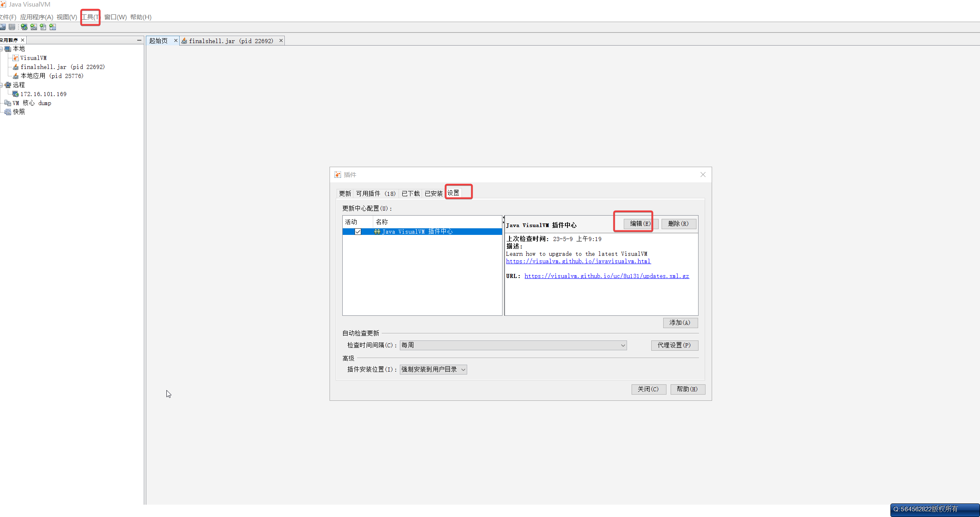
Task: Select remote host 172.16.101.169 icon
Action: click(16, 94)
